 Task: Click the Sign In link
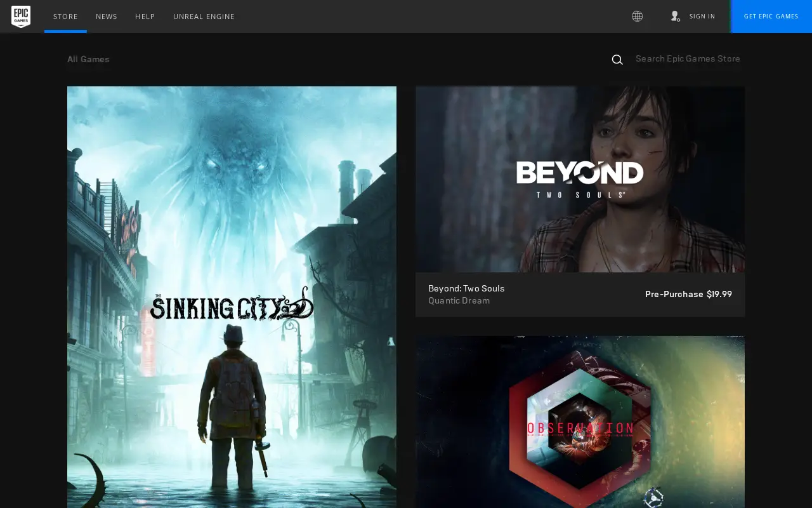pos(702,17)
